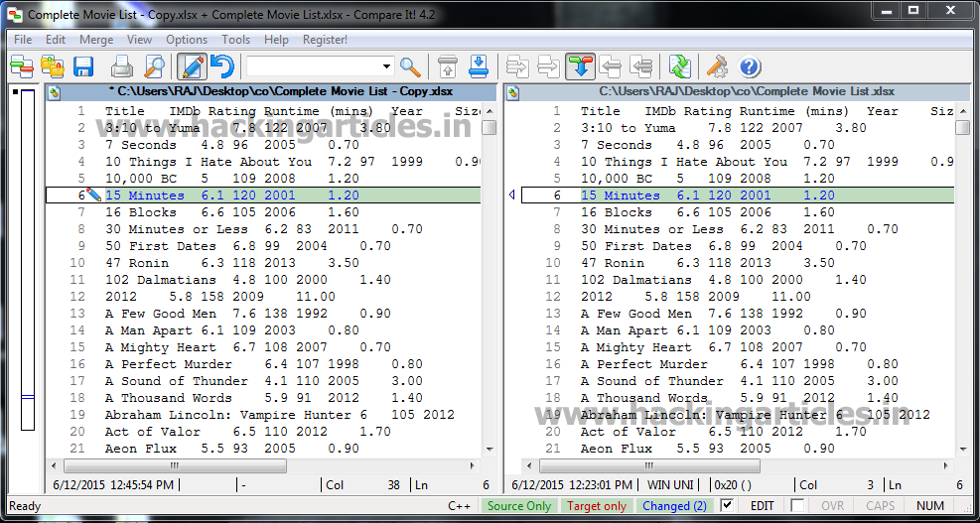Click inside the toolbar search text field
This screenshot has width=980, height=523.
click(313, 65)
